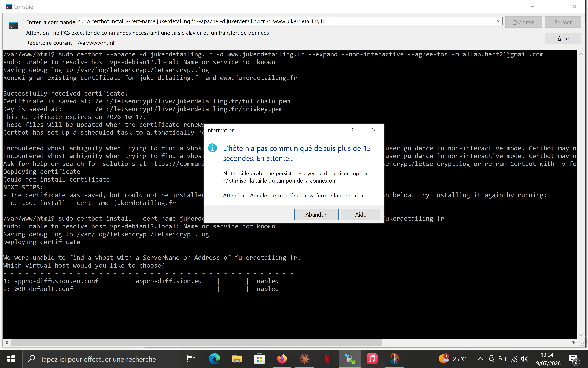Screen dimensions: 588x368
Task: Click the blue info icon in the dialog
Action: coord(212,148)
